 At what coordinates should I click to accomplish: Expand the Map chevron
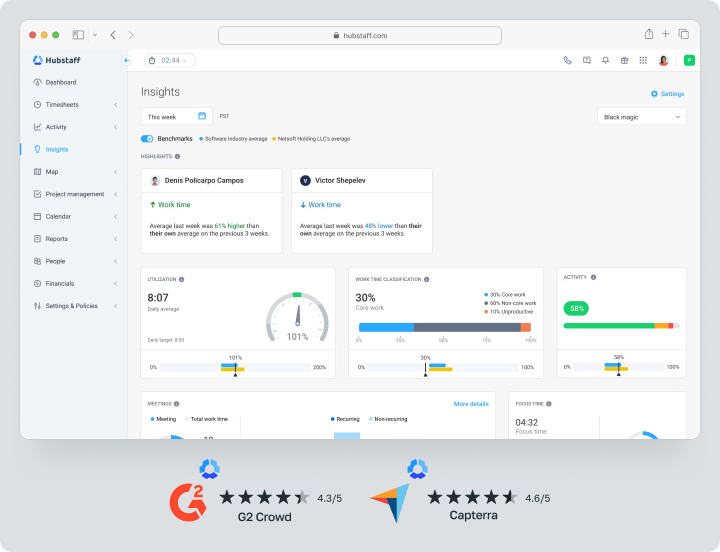tap(116, 172)
